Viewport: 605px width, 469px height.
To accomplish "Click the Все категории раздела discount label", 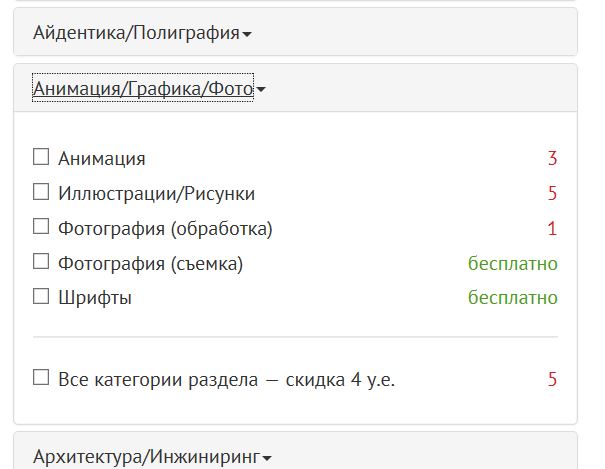I will pos(227,380).
